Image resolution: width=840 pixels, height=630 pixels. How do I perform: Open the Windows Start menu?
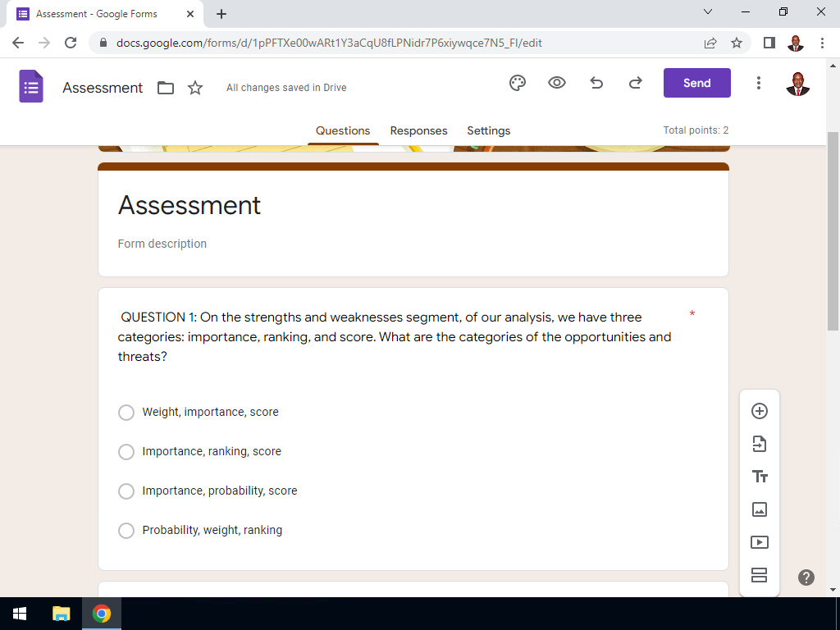(x=20, y=614)
